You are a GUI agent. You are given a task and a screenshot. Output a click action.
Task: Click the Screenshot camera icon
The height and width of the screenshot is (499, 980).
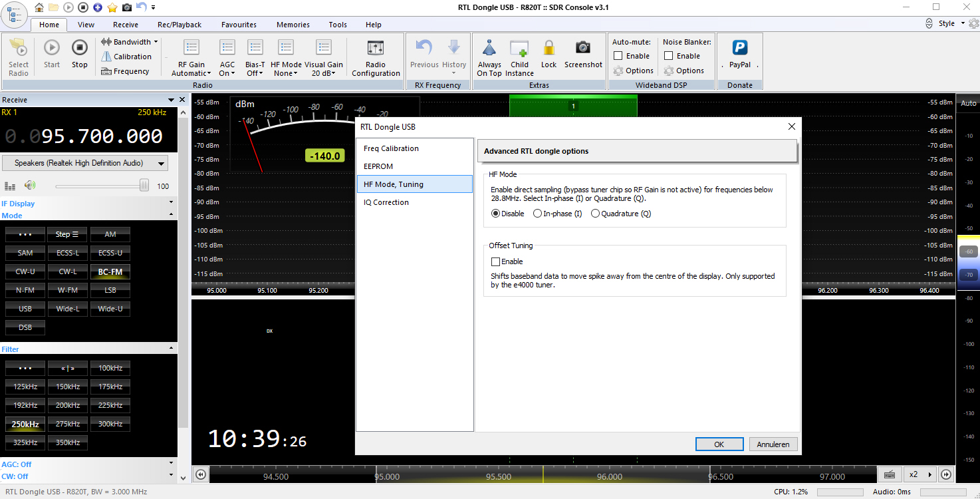pos(583,48)
